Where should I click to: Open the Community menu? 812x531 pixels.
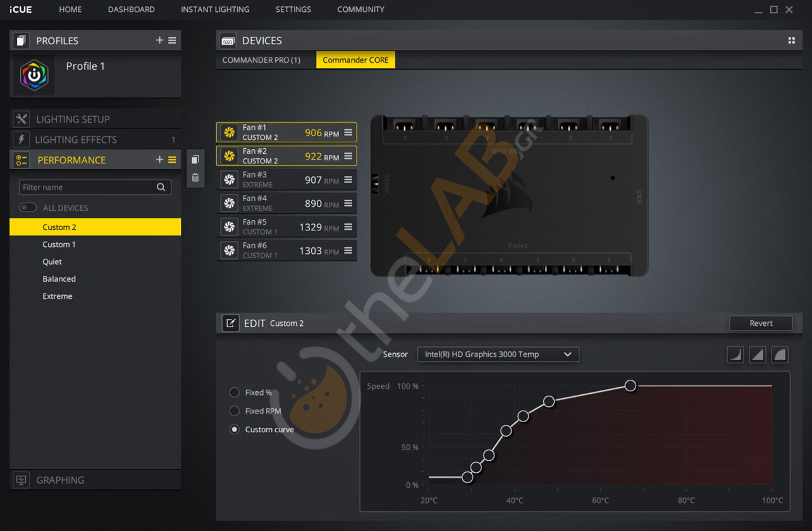tap(360, 9)
